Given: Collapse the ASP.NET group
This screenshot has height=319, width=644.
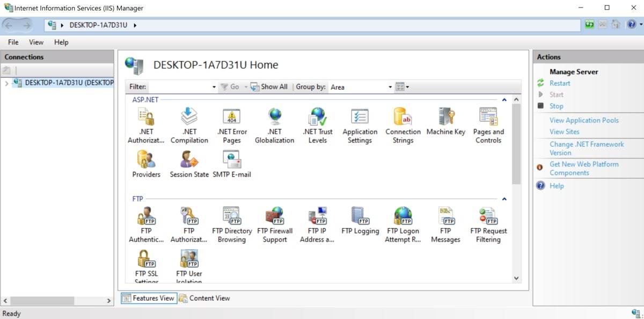Looking at the screenshot, I should click(x=504, y=99).
